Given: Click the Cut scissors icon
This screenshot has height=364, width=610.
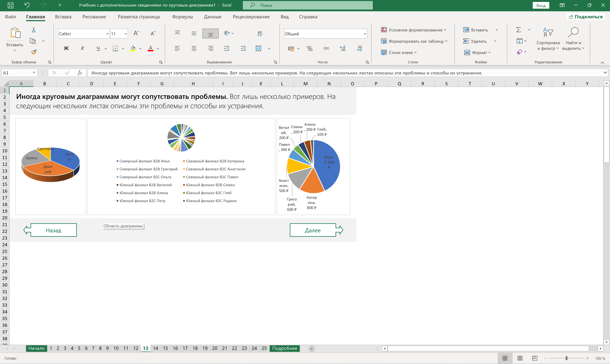Looking at the screenshot, I should click(x=34, y=30).
